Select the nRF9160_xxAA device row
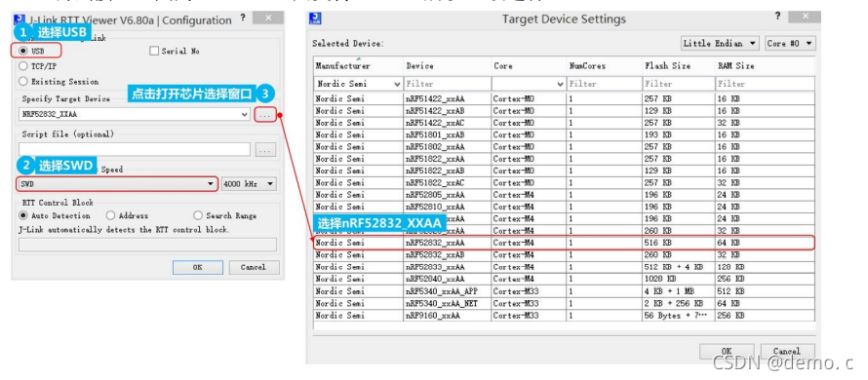The width and height of the screenshot is (868, 380). pos(564,316)
